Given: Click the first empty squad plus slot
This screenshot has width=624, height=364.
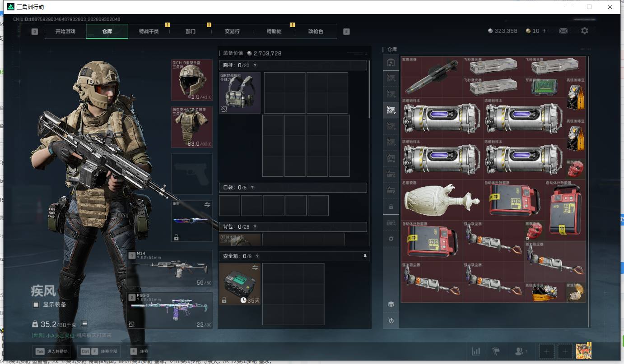Looking at the screenshot, I should tap(546, 351).
